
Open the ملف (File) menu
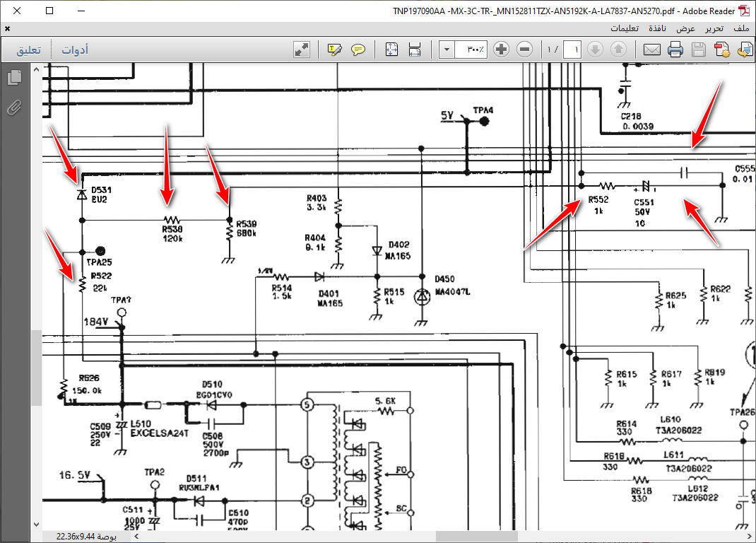click(741, 28)
